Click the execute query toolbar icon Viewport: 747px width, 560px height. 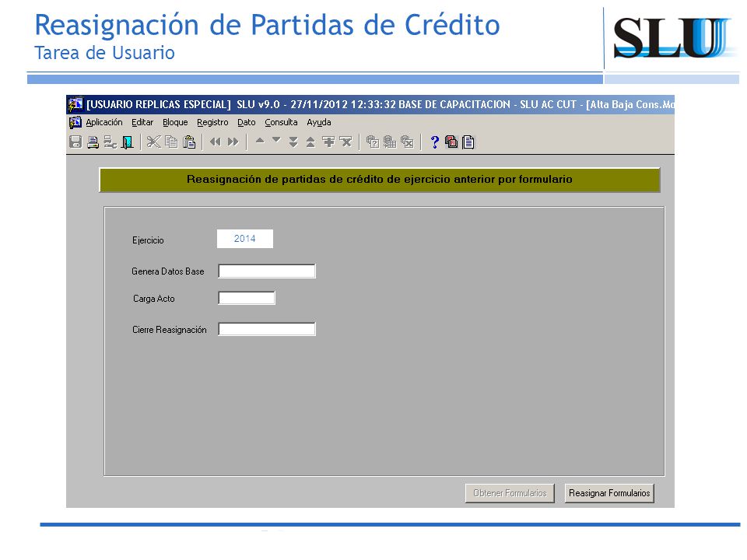[x=390, y=142]
